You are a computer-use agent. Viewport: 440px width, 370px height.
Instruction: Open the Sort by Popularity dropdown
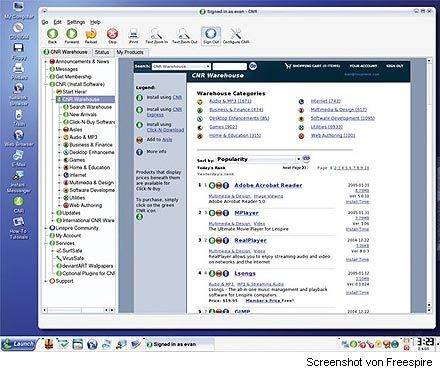click(258, 159)
